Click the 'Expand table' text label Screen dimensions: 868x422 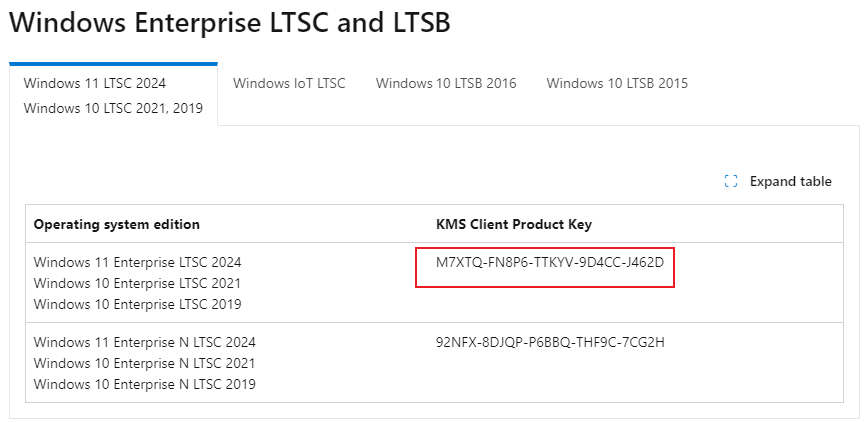coord(790,181)
